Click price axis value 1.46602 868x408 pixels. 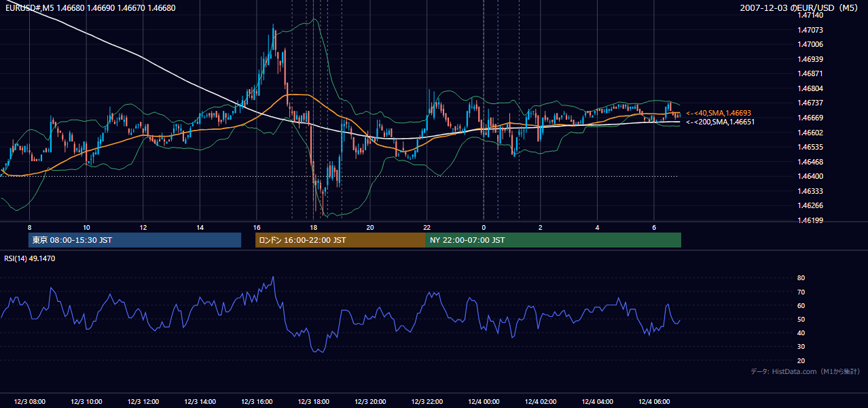[x=810, y=133]
